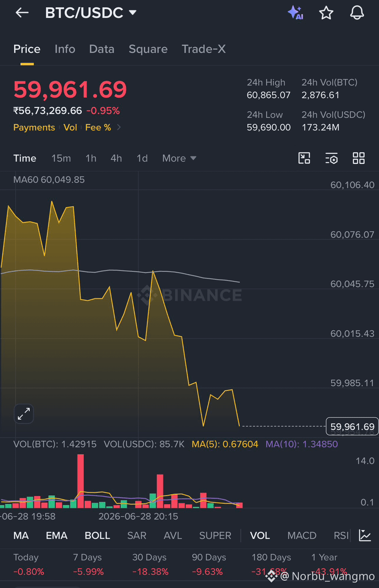Expand chart to fullscreen arrows icon

(x=24, y=414)
